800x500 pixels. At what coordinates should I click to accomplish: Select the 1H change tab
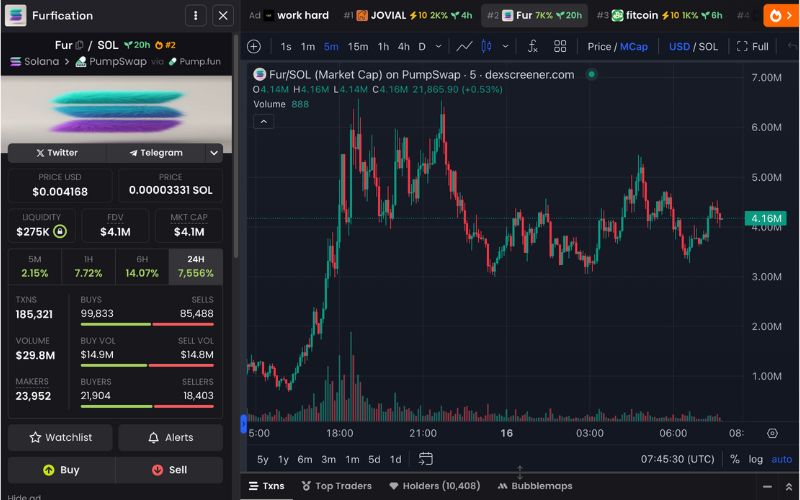[88, 266]
